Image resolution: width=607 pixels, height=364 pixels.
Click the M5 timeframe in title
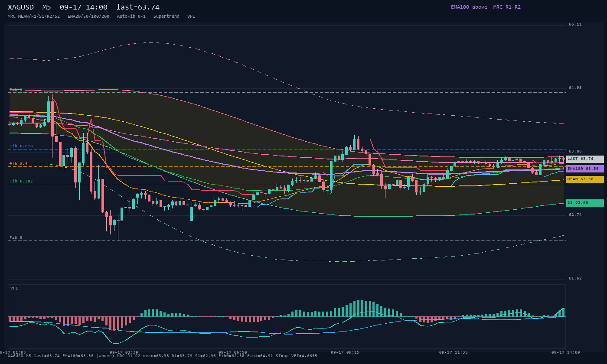[47, 7]
